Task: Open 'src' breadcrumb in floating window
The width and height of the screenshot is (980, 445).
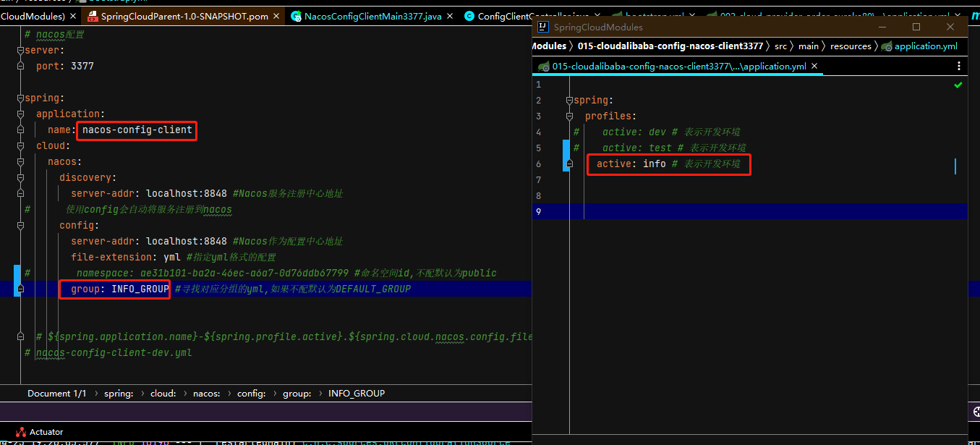Action: coord(780,46)
